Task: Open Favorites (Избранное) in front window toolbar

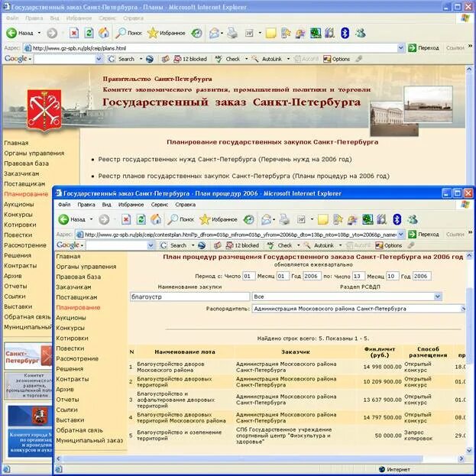Action: 219,219
